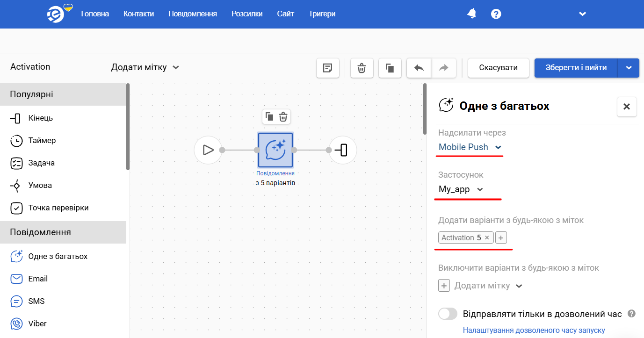Open the Mobile Push channel dropdown
This screenshot has height=338, width=644.
[470, 147]
